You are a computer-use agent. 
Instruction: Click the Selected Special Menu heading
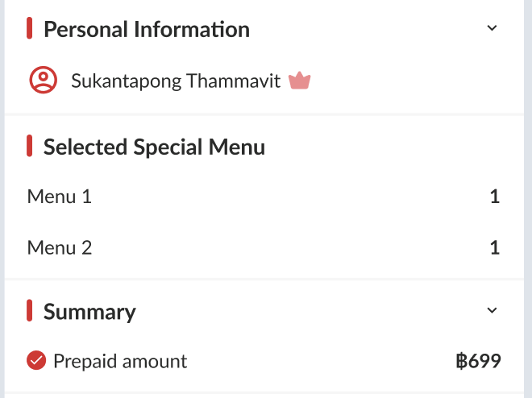point(154,147)
